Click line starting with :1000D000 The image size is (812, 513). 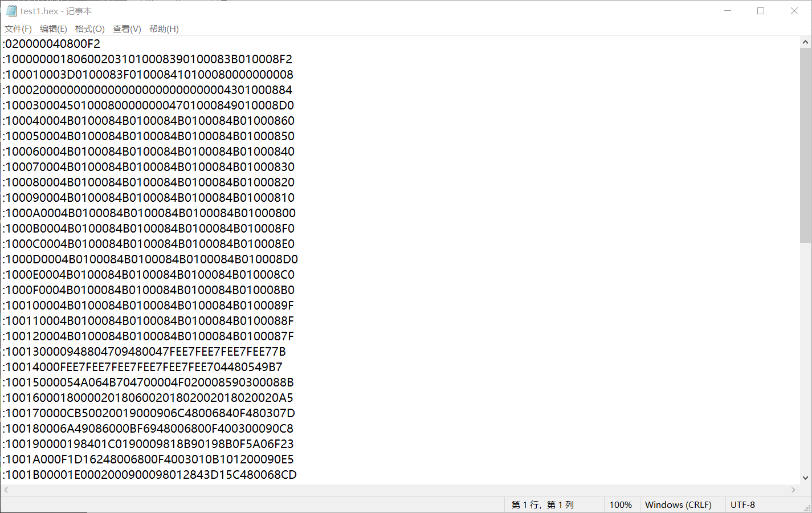pyautogui.click(x=150, y=259)
